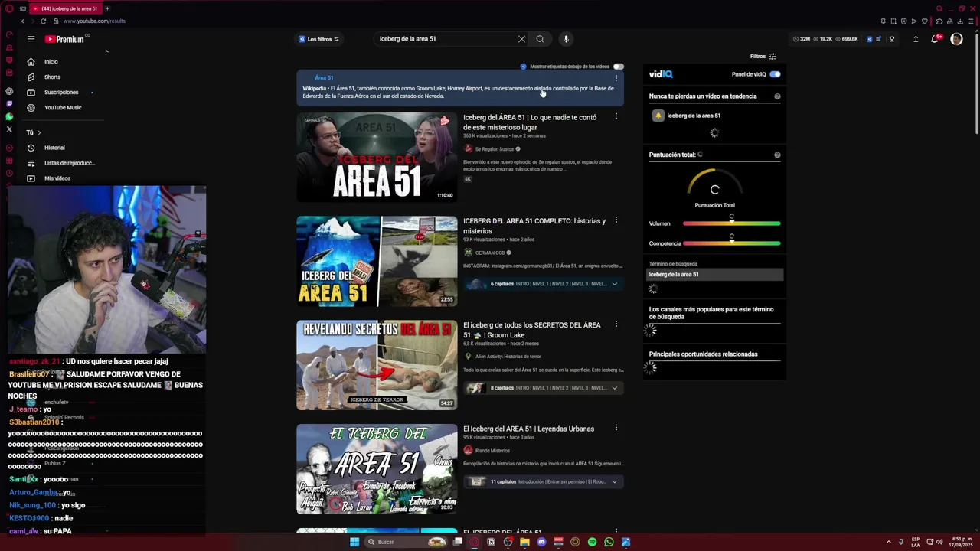Open Shorts in the sidebar

point(54,77)
